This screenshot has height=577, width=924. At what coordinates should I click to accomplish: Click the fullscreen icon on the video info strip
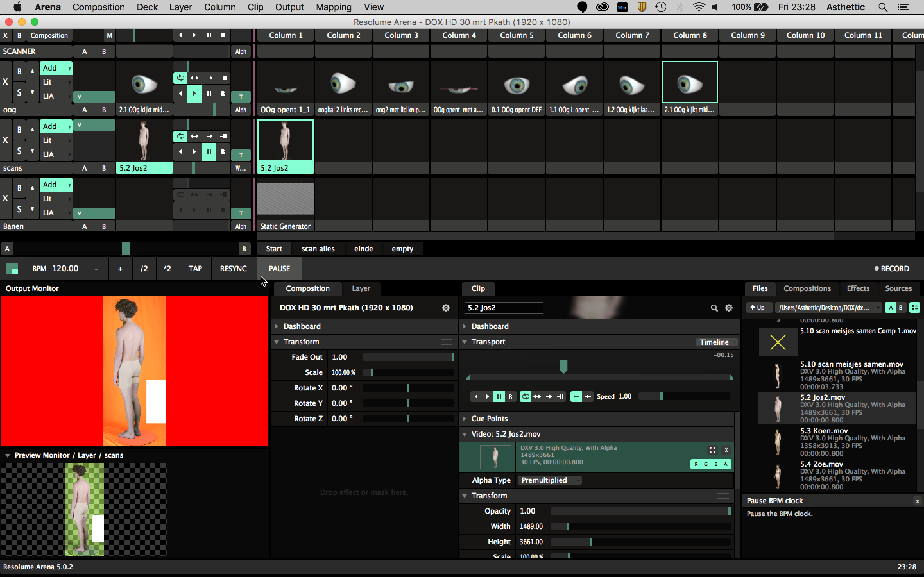tap(713, 450)
